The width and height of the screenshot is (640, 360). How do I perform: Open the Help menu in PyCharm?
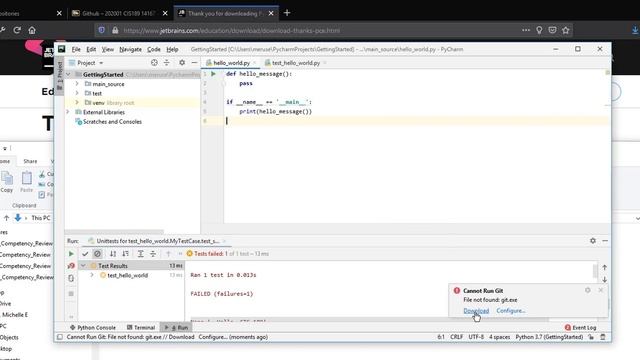(172, 49)
